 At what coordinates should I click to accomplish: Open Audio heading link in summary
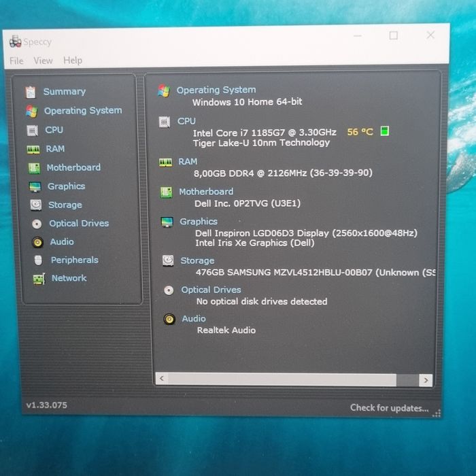(194, 319)
